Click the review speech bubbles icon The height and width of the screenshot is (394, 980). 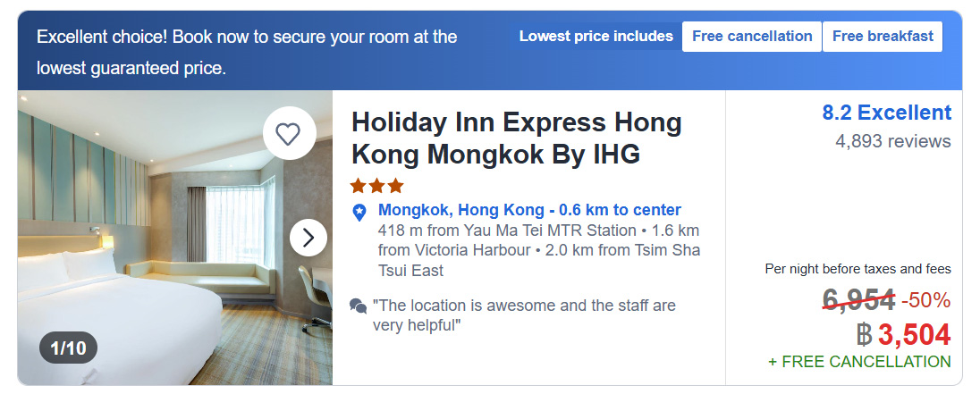coord(359,306)
